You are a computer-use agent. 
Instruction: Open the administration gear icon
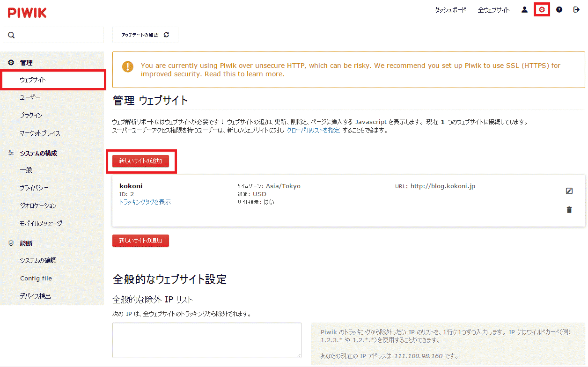[542, 9]
